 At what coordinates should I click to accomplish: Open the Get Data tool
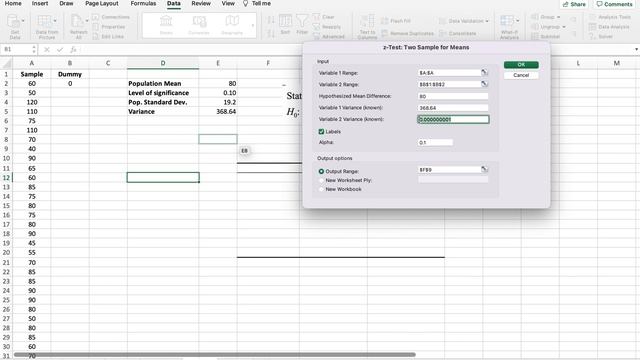pyautogui.click(x=14, y=26)
